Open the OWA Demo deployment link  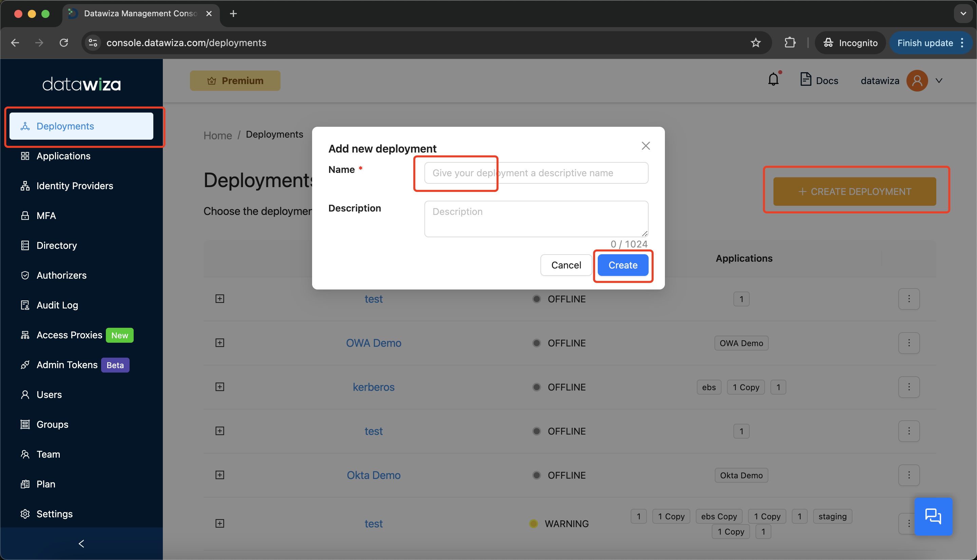pos(373,343)
